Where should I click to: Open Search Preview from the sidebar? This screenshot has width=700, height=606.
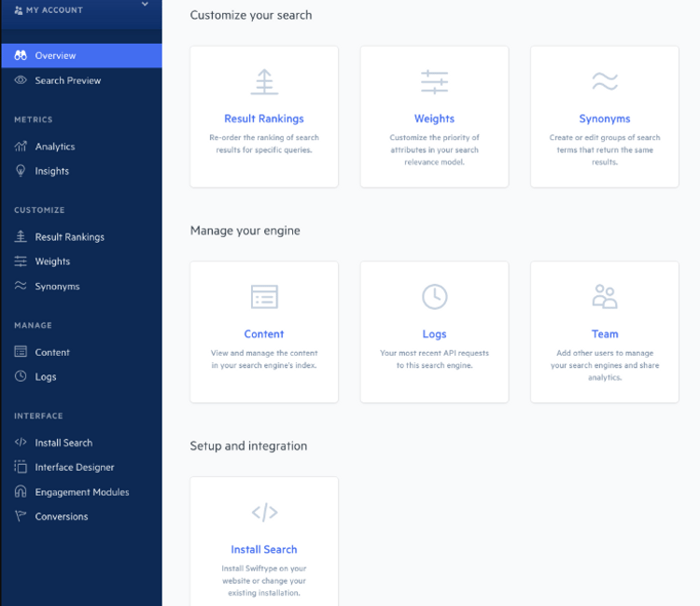pyautogui.click(x=82, y=80)
